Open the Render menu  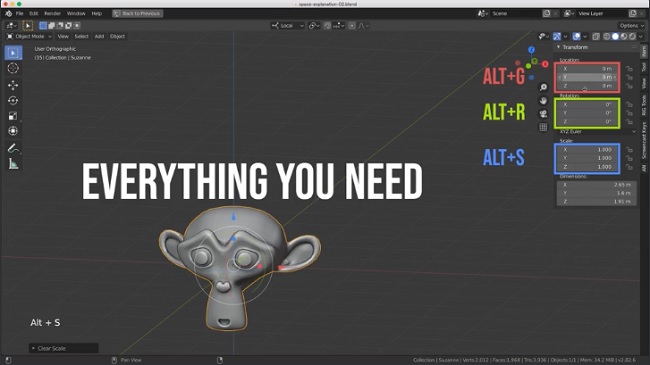[52, 14]
